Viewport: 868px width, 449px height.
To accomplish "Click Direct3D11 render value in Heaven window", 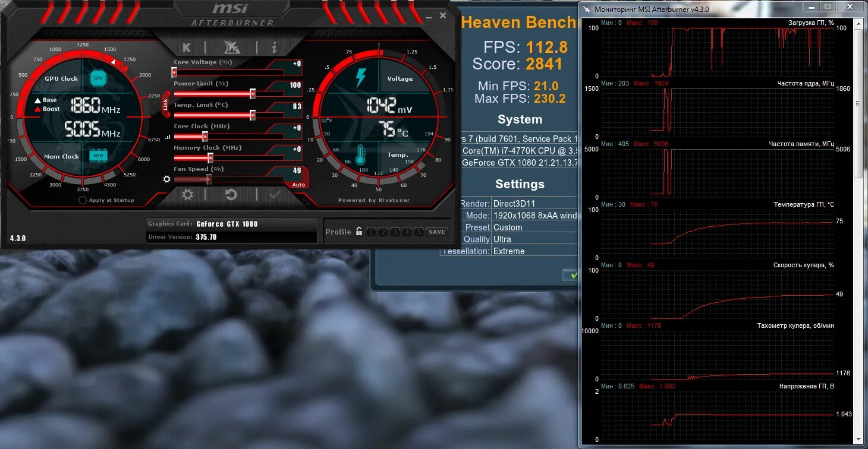I will (x=515, y=204).
